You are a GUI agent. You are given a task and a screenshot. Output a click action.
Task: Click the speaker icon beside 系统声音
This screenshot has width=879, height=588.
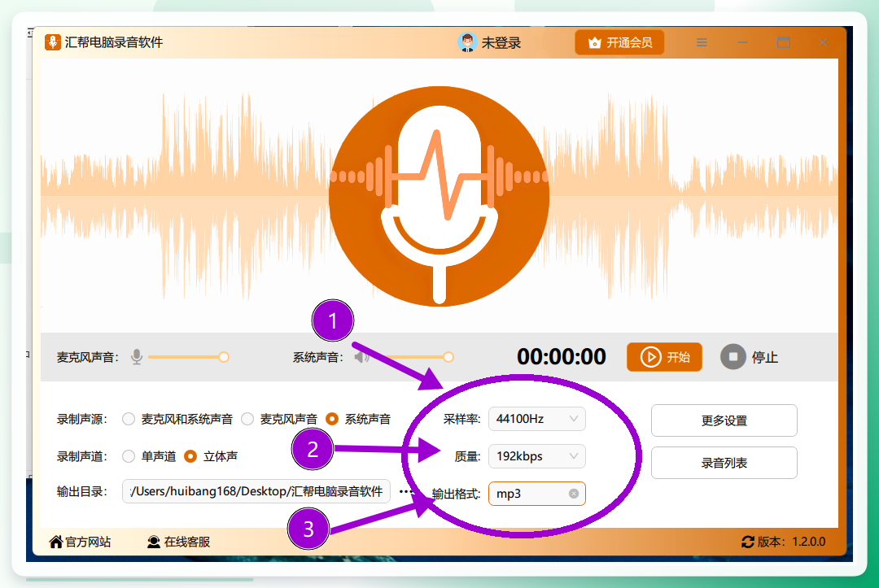(x=361, y=357)
